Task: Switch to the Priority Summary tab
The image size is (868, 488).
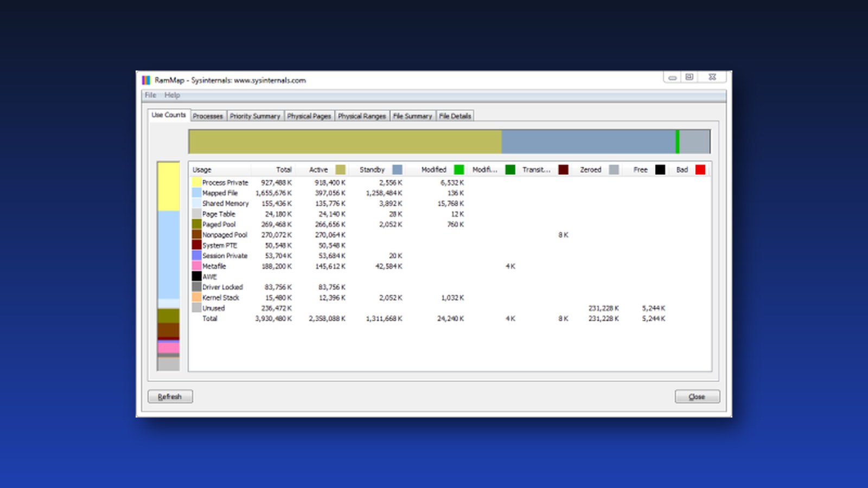Action: pos(255,116)
